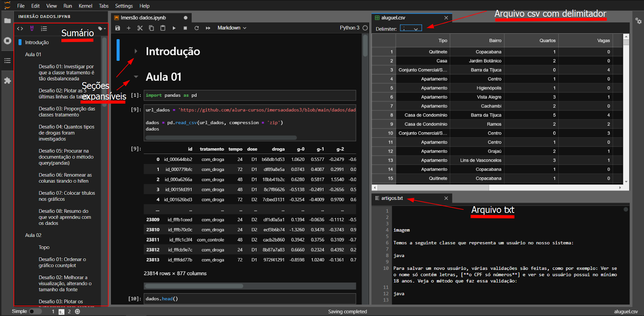Screen dimensions: 644x316
Task: Jump to Introdução in table of contents
Action: (x=37, y=42)
